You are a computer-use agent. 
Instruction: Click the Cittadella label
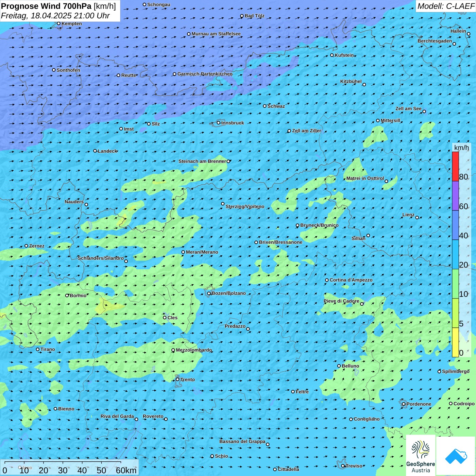[288, 469]
